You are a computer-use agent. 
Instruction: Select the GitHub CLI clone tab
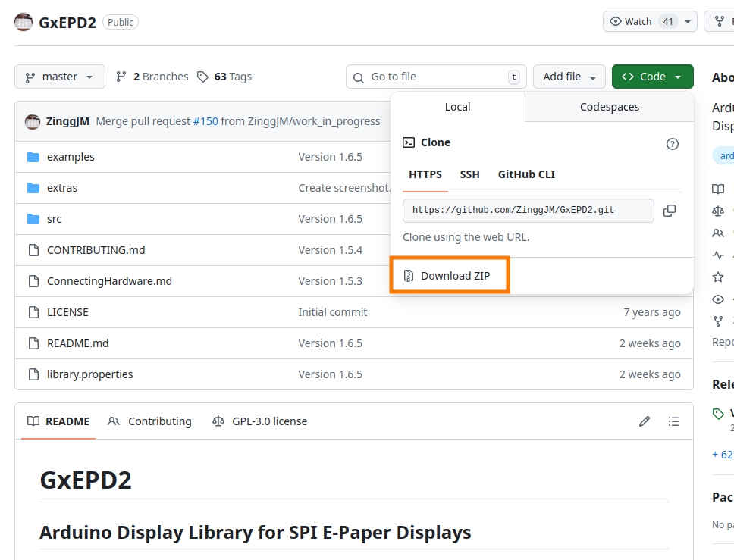[526, 174]
